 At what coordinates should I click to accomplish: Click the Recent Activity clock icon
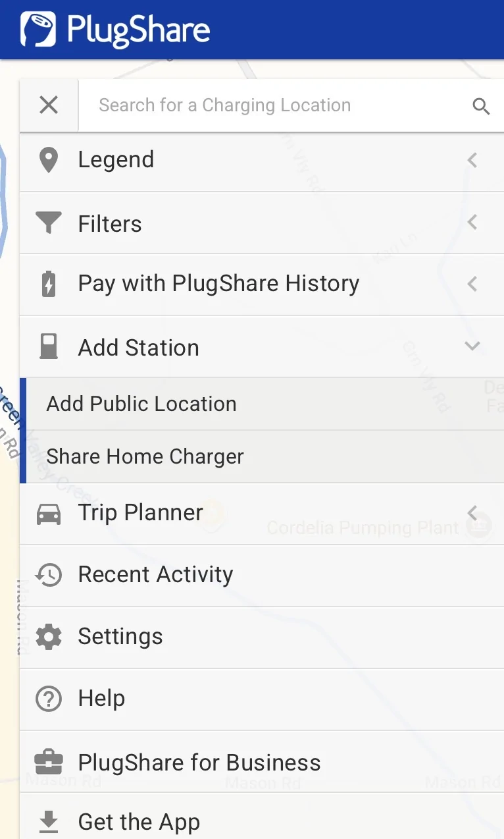pos(49,575)
